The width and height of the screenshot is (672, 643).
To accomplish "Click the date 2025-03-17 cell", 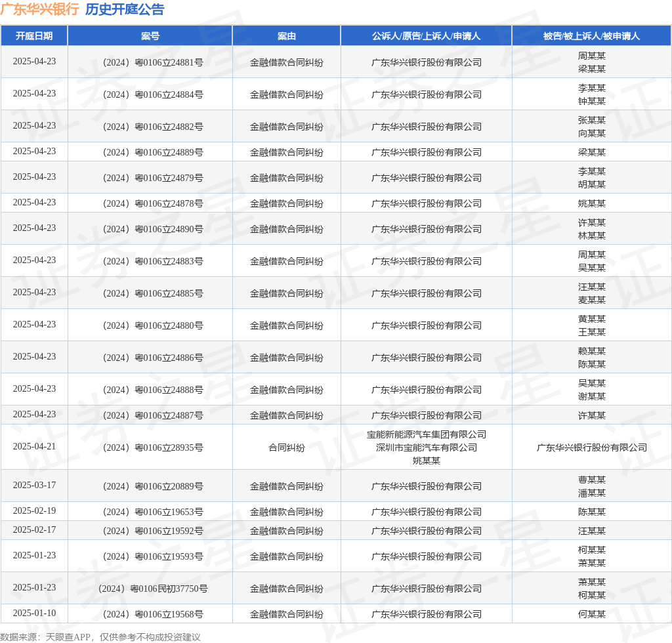I will [34, 486].
